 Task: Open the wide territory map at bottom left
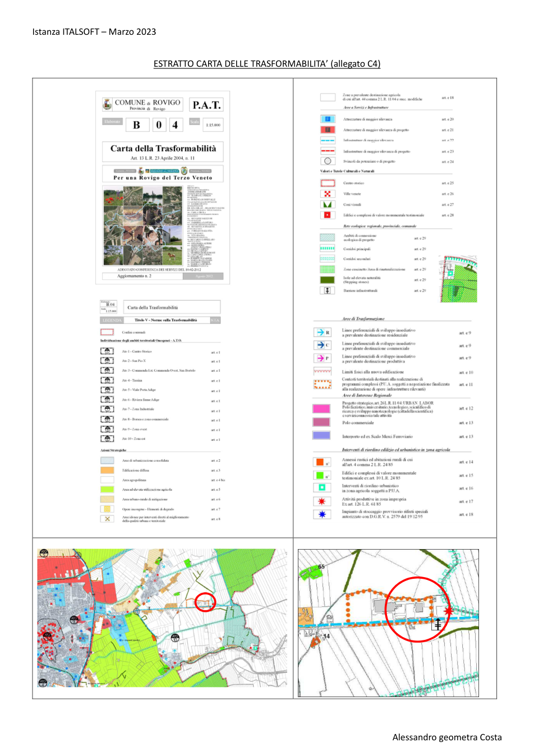tap(163, 618)
